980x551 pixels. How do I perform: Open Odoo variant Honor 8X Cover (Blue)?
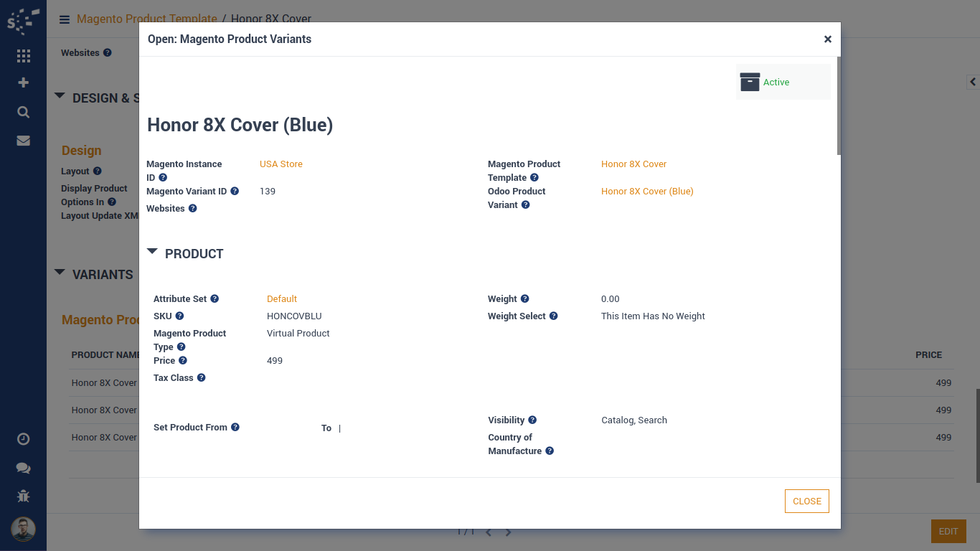click(x=646, y=192)
